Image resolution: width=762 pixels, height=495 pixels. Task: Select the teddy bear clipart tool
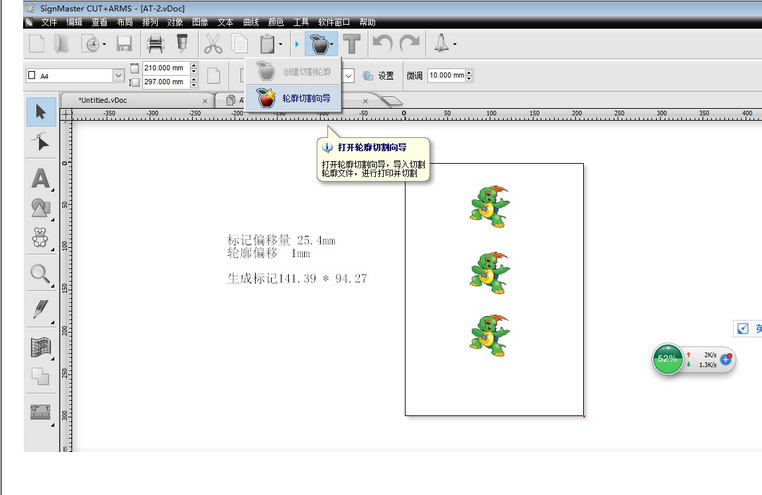40,239
